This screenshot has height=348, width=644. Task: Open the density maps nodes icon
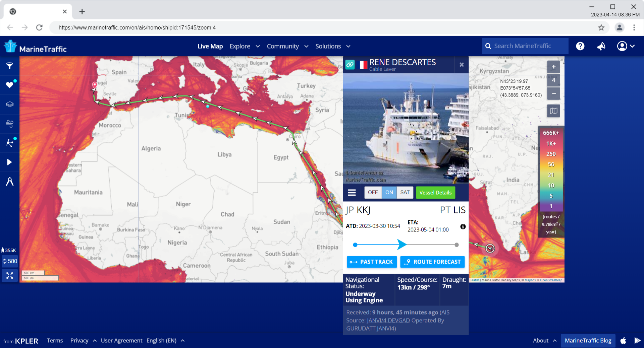pyautogui.click(x=10, y=143)
